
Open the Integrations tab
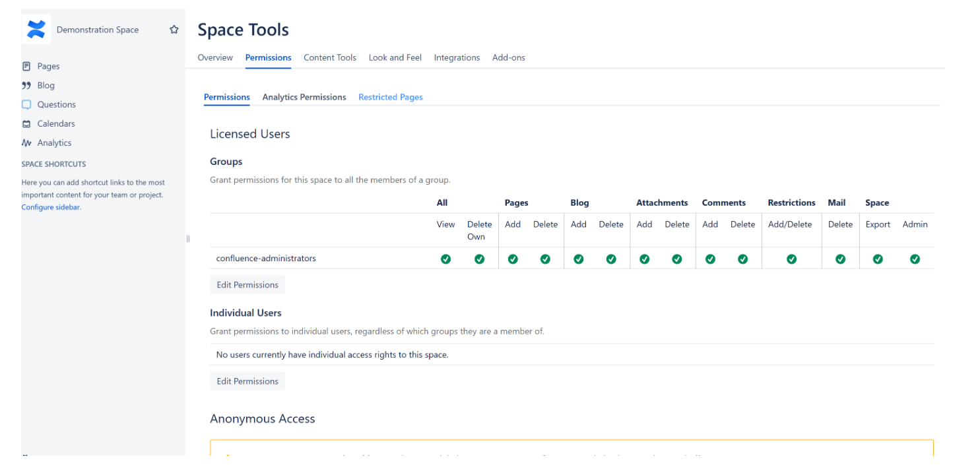tap(457, 57)
